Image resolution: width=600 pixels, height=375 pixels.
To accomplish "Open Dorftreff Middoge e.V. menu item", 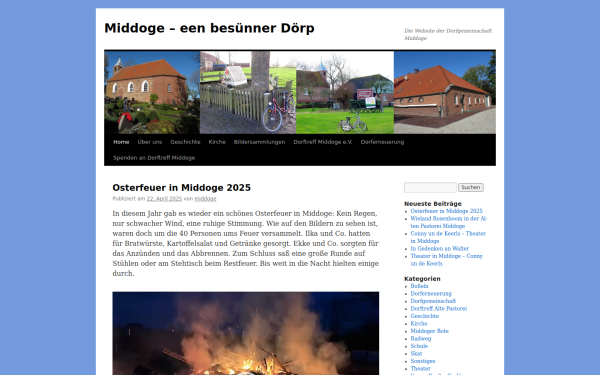I will pos(323,142).
